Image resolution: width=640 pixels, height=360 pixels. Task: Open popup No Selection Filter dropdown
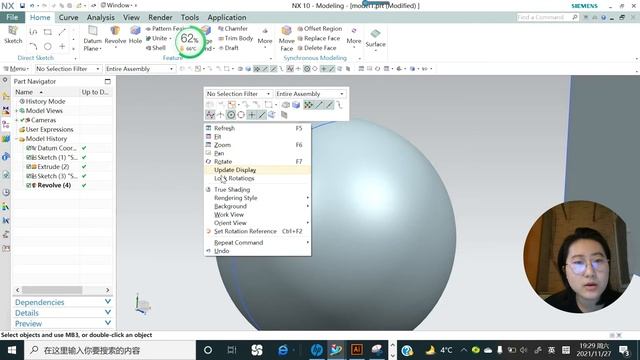click(x=238, y=93)
